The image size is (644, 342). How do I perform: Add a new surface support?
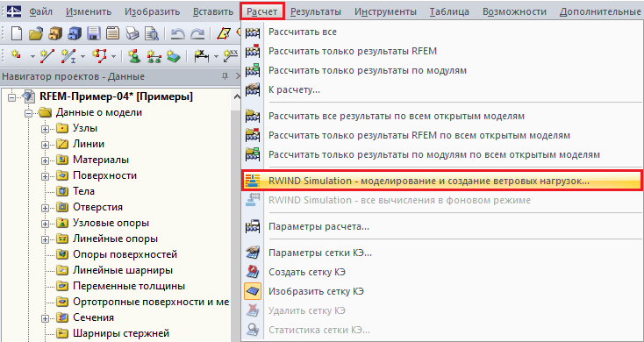pyautogui.click(x=174, y=56)
